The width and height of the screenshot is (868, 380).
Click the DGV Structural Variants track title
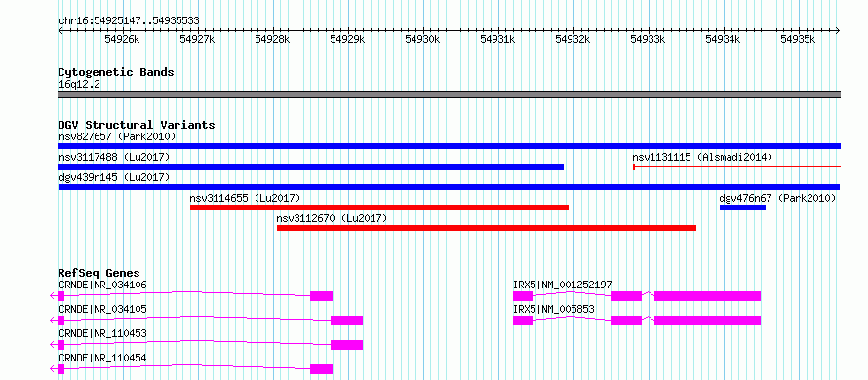click(x=137, y=125)
